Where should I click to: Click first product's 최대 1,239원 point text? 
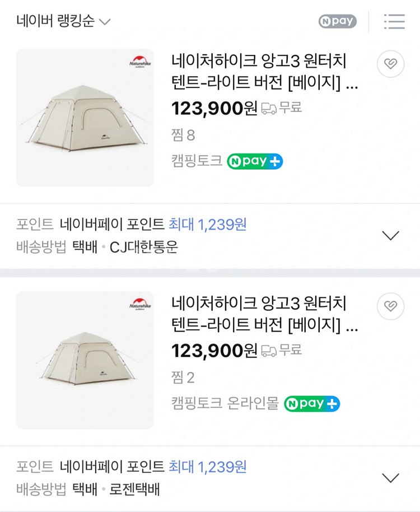click(x=208, y=225)
